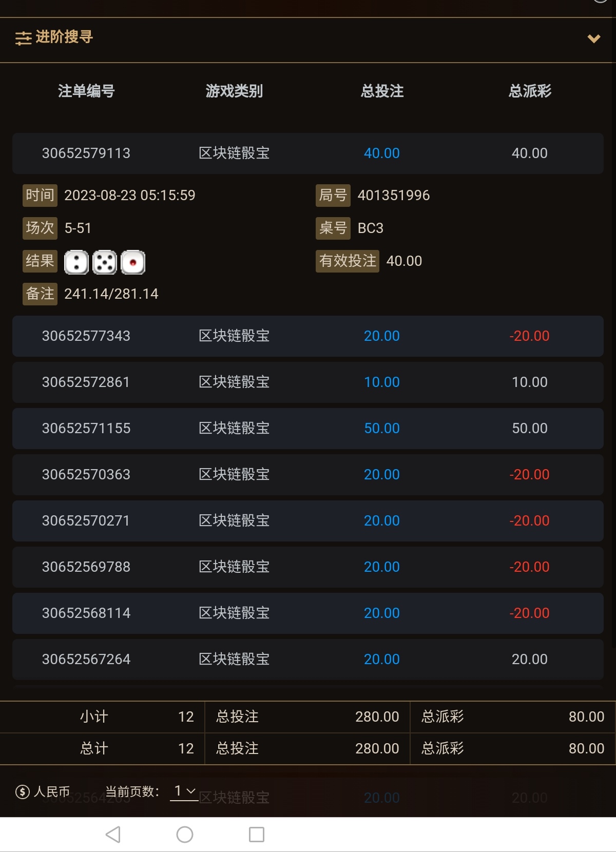Sort by the bet number column header

86,91
